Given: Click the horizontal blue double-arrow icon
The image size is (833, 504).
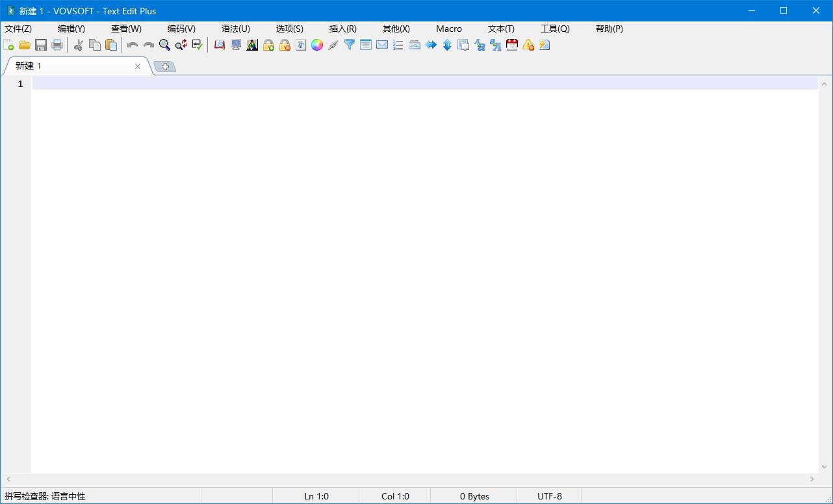Looking at the screenshot, I should coord(431,45).
